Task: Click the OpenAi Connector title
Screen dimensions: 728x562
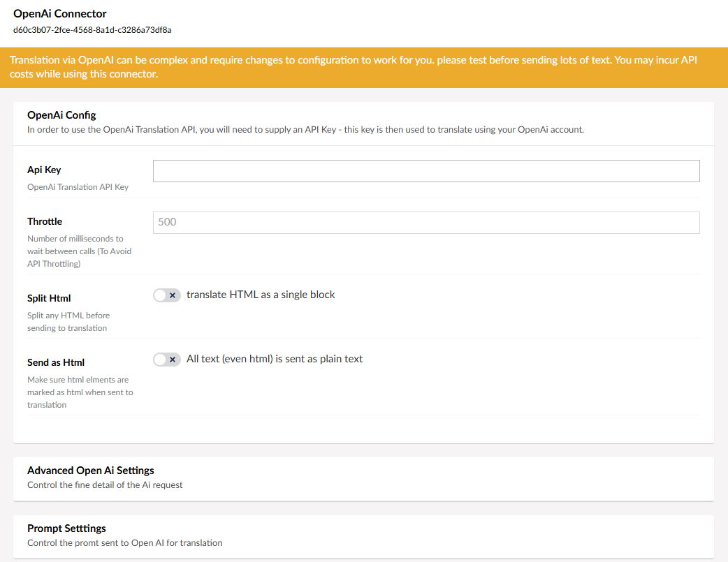Action: pos(60,13)
